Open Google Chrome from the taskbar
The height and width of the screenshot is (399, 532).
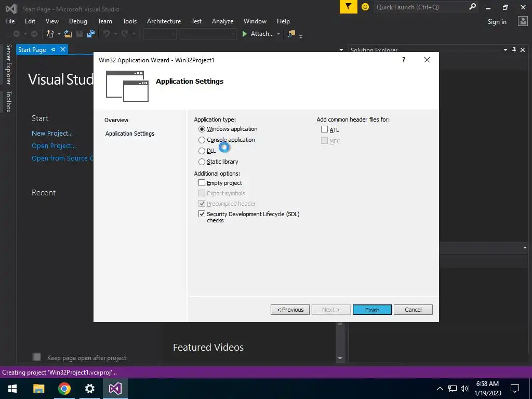[x=64, y=389]
